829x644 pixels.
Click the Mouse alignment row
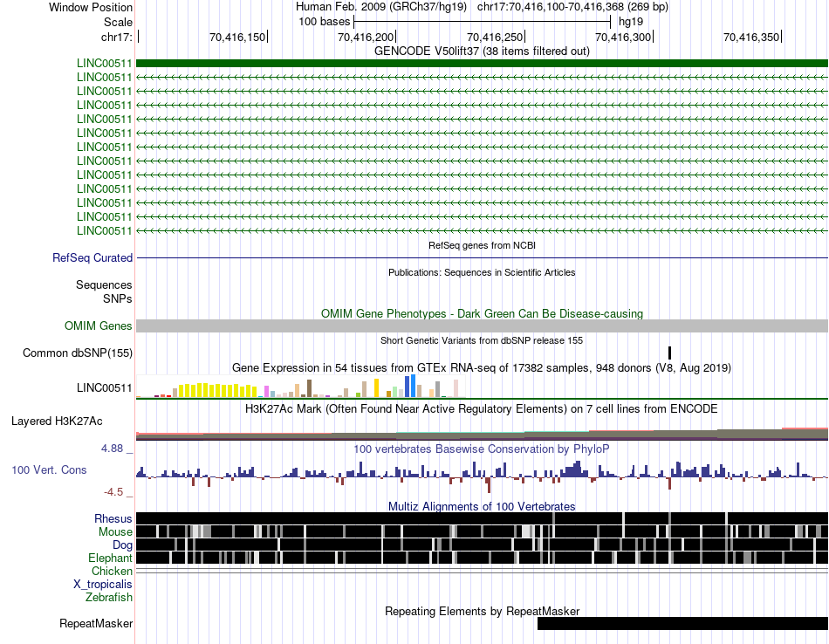click(x=483, y=531)
